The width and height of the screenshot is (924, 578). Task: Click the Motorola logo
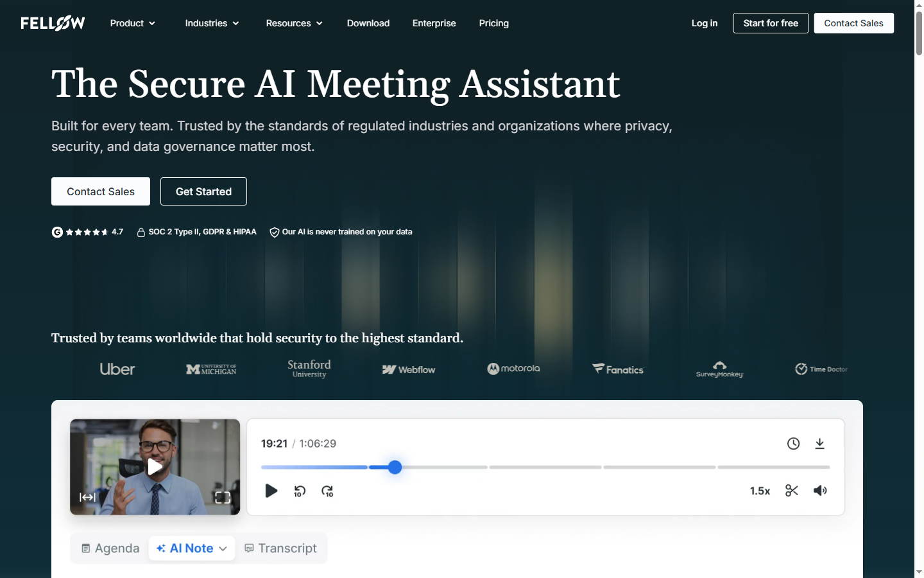click(x=513, y=369)
